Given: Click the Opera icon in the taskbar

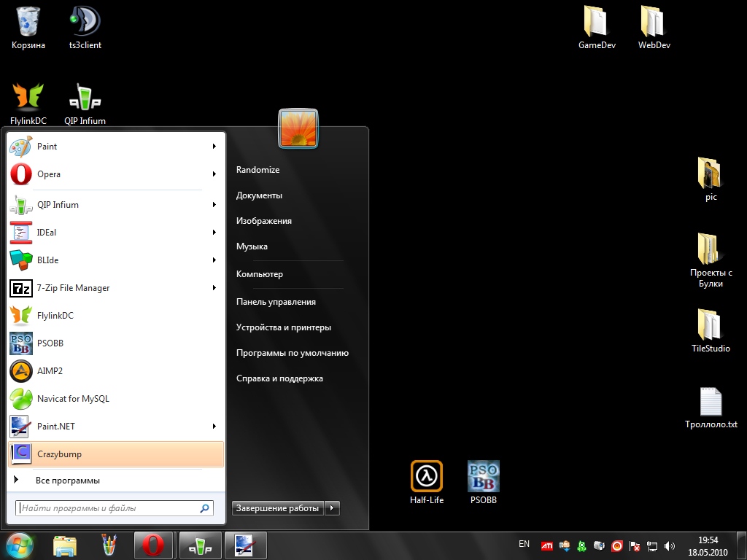Looking at the screenshot, I should coord(153,545).
